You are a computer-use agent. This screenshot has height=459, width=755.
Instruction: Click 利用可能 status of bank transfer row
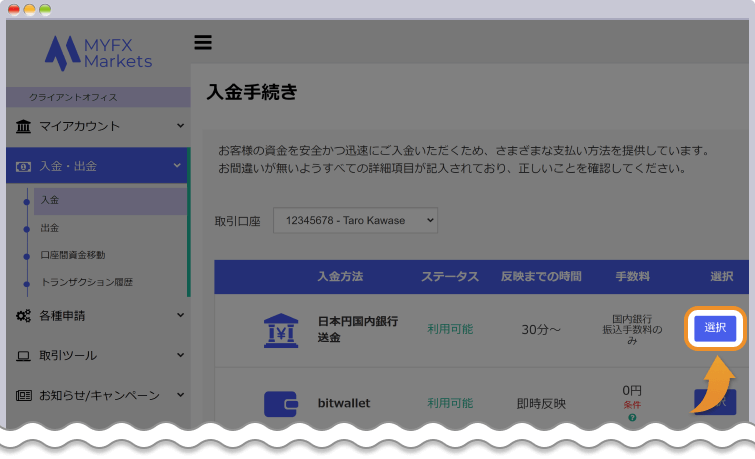[x=450, y=329]
